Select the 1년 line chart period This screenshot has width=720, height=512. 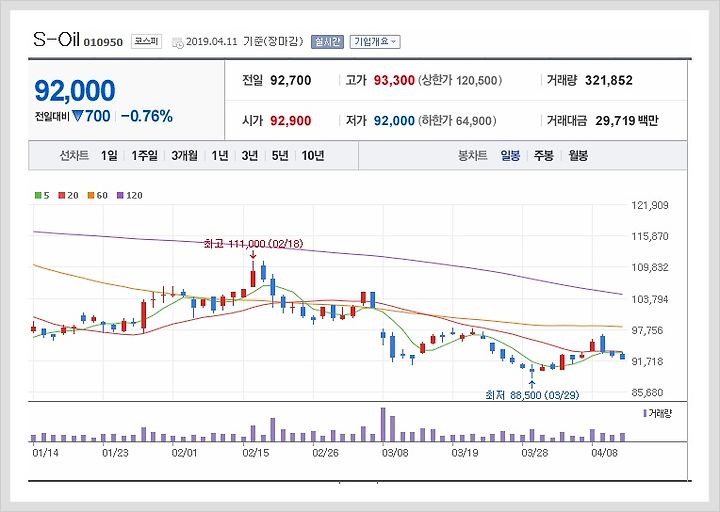[219, 156]
